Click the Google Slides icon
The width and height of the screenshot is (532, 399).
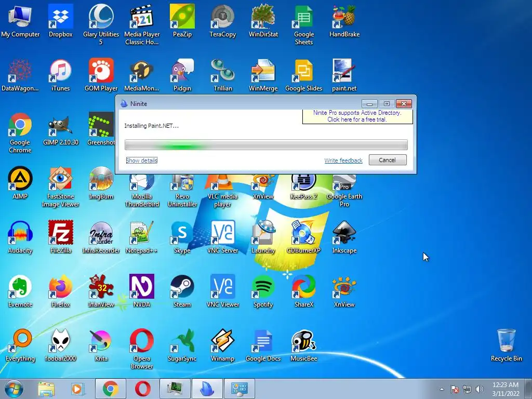pos(303,75)
